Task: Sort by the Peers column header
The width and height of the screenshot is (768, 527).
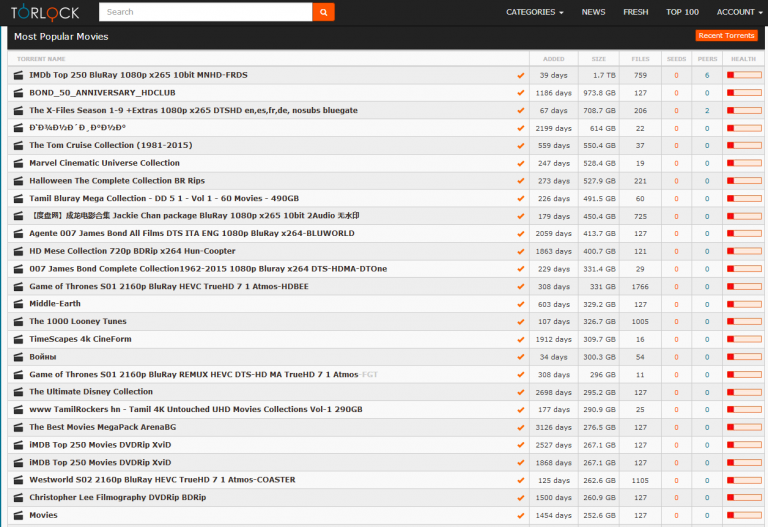Action: coord(707,59)
